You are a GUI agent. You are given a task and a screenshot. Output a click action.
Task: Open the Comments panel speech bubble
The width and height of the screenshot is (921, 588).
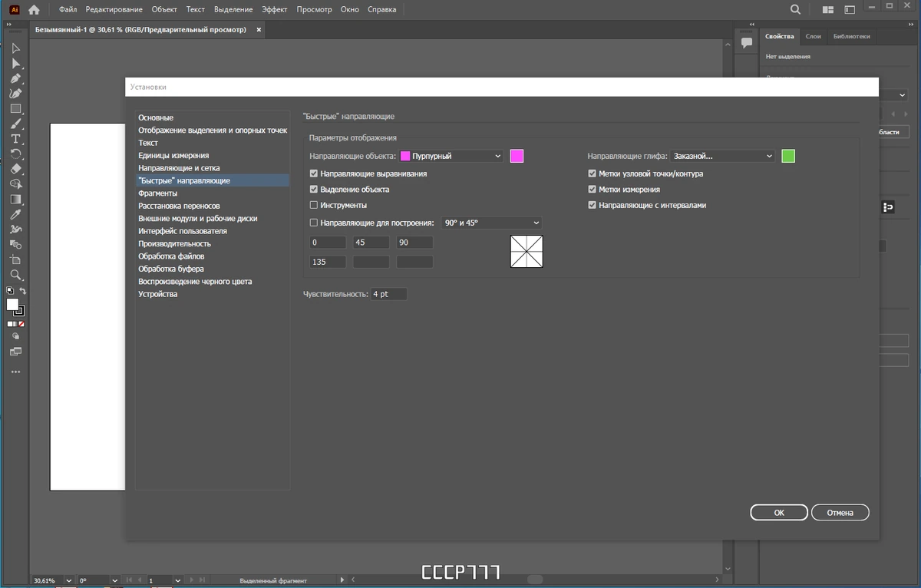pos(746,44)
